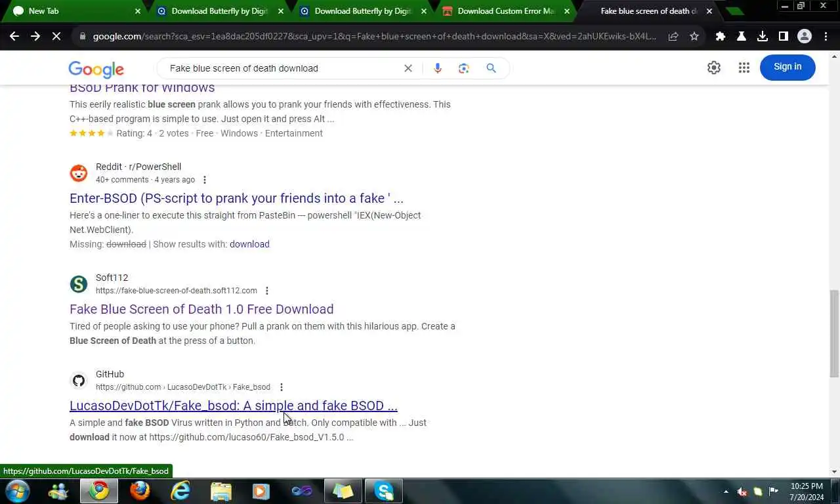Open the Enter-BSOD PowerShell Reddit result
The height and width of the screenshot is (504, 840).
tap(236, 198)
